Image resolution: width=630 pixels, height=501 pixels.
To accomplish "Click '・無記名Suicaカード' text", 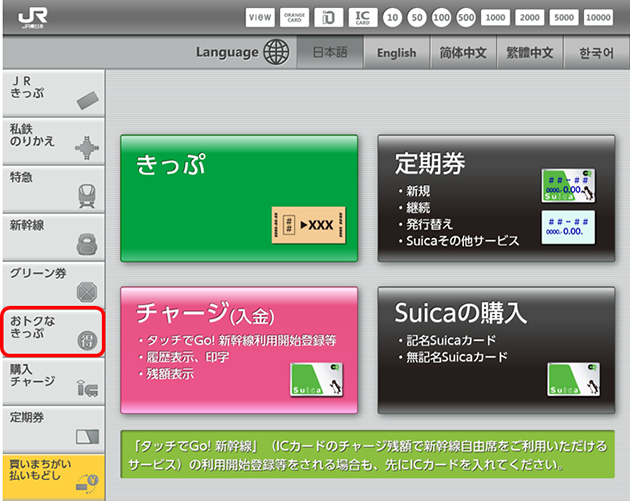I will (452, 357).
